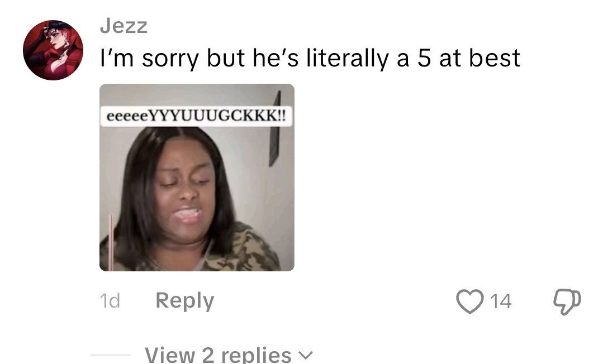Click the word 'replies' in View 2 replies

256,355
